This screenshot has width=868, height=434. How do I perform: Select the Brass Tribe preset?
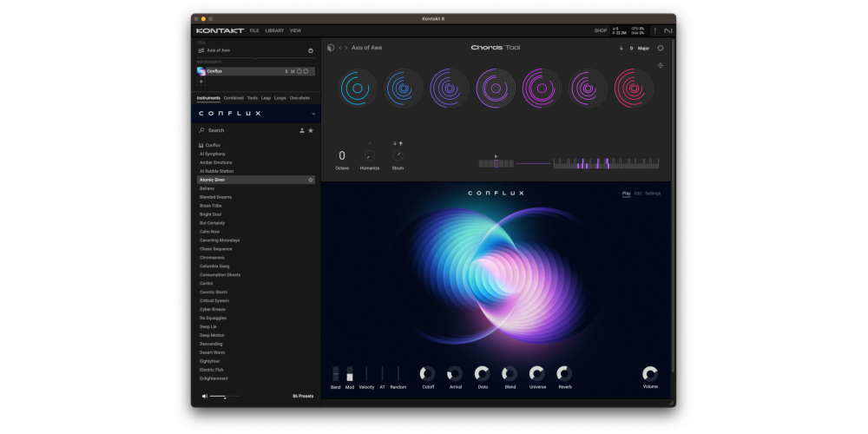click(210, 206)
